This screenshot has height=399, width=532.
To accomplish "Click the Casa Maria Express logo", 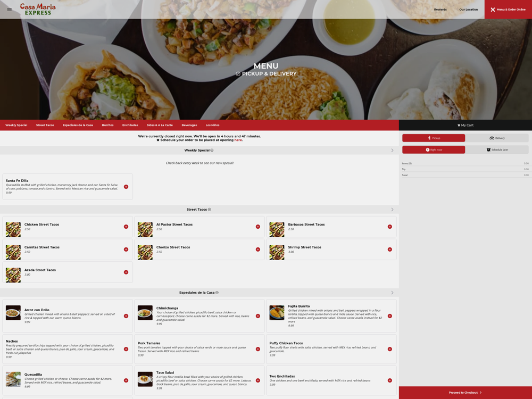I will tap(38, 9).
